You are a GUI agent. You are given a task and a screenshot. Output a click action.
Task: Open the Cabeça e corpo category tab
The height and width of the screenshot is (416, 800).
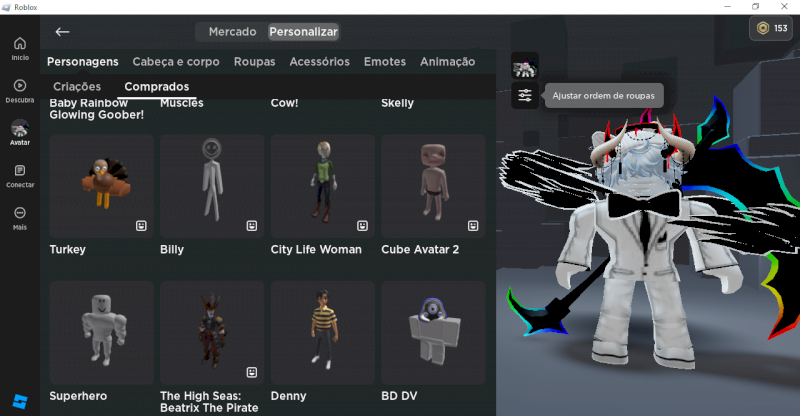pos(176,62)
